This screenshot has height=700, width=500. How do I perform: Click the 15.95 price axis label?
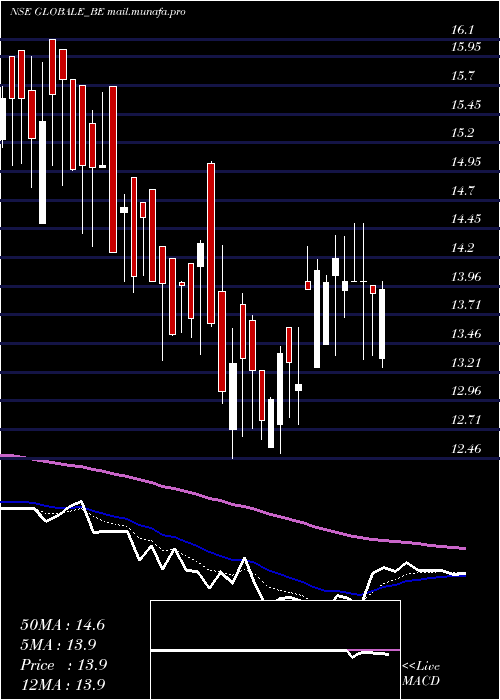click(466, 47)
